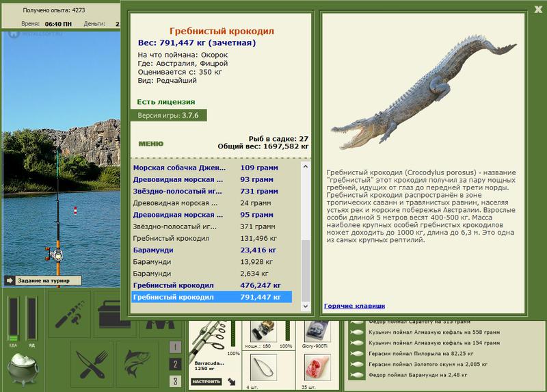Click the rod wear bar showing 100%
Image resolution: width=547 pixels, height=392 pixels.
pos(233,335)
